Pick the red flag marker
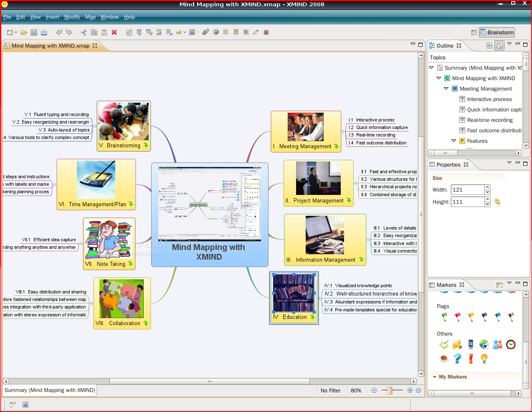The width and height of the screenshot is (532, 412). pyautogui.click(x=457, y=317)
